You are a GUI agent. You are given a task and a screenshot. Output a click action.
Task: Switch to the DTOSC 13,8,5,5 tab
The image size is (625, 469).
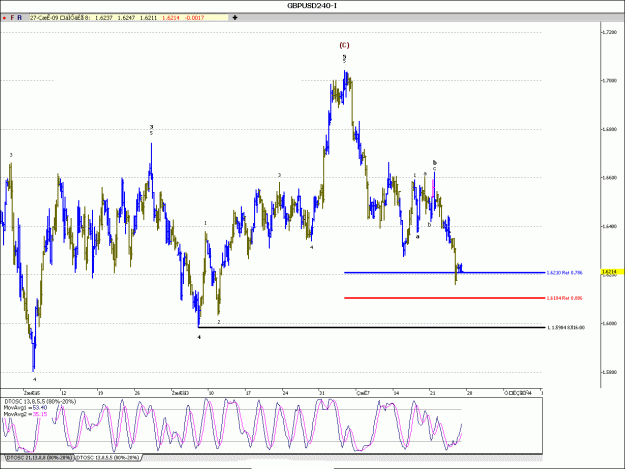click(x=108, y=458)
